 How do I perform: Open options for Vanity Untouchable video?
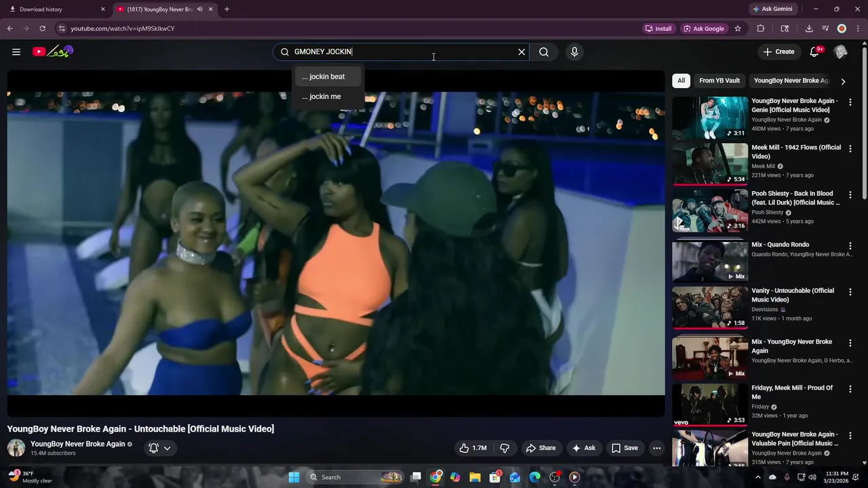850,292
